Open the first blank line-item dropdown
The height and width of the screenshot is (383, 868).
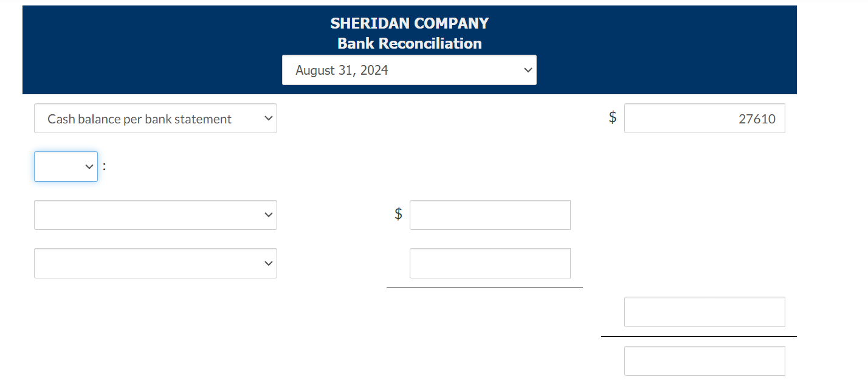(156, 215)
